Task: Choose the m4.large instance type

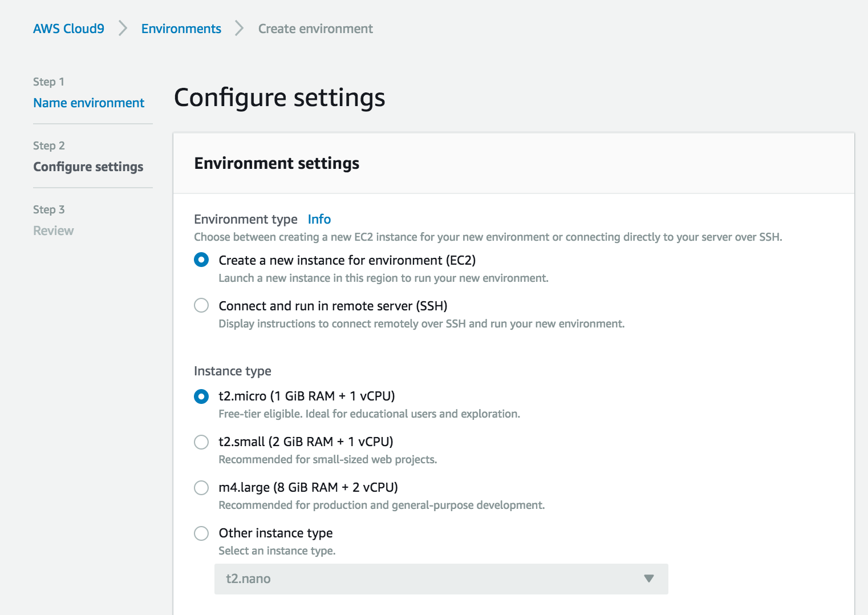Action: (201, 487)
